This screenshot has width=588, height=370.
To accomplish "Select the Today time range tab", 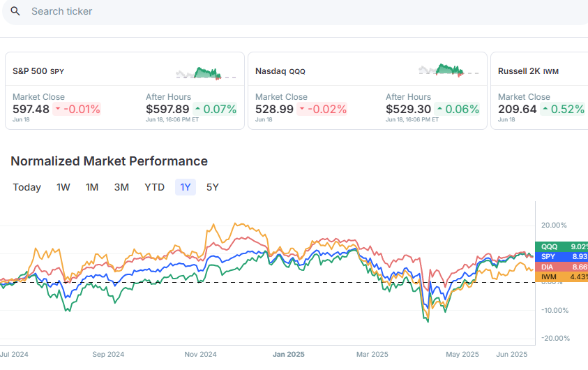I will [x=27, y=187].
